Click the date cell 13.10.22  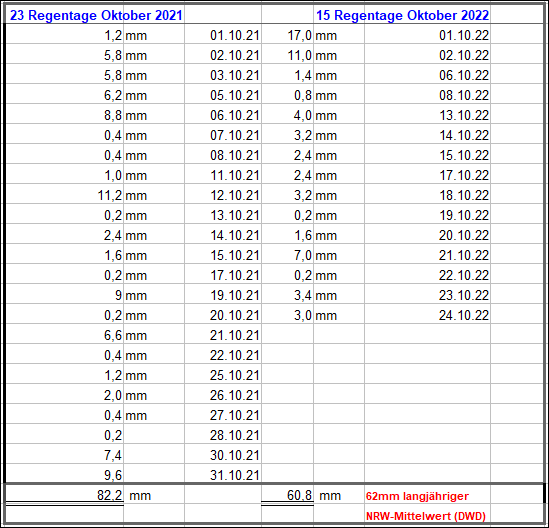464,115
